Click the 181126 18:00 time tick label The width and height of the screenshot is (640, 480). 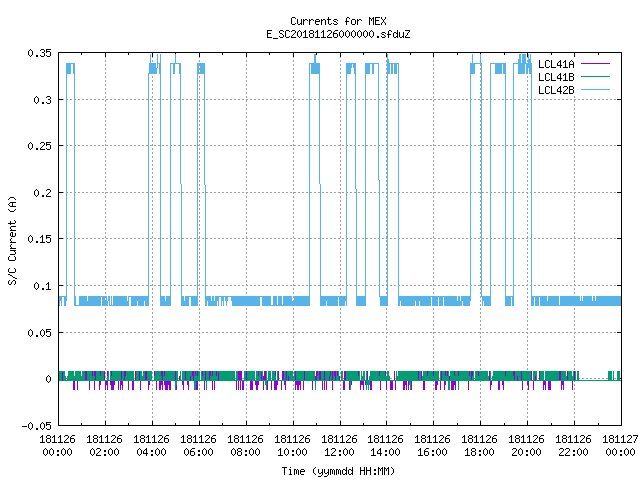479,446
